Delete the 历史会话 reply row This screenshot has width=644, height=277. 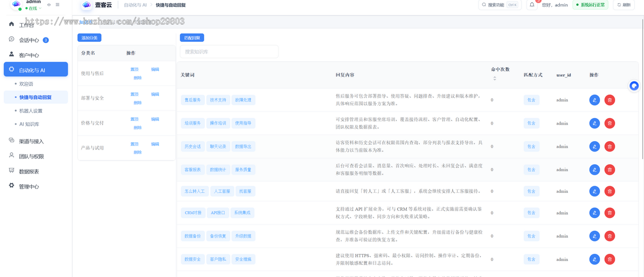tap(610, 146)
